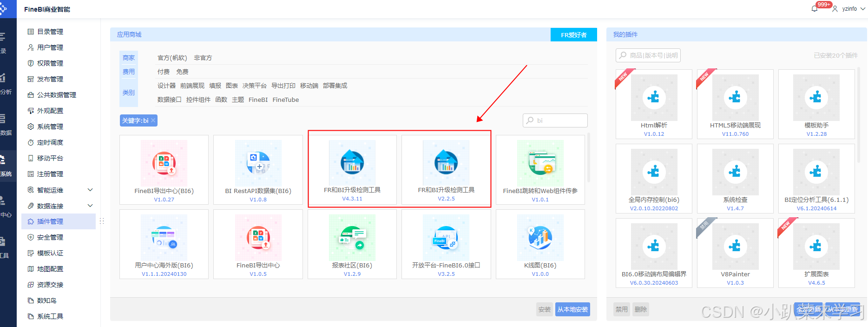Click the 禁用 button
868x327 pixels.
622,309
